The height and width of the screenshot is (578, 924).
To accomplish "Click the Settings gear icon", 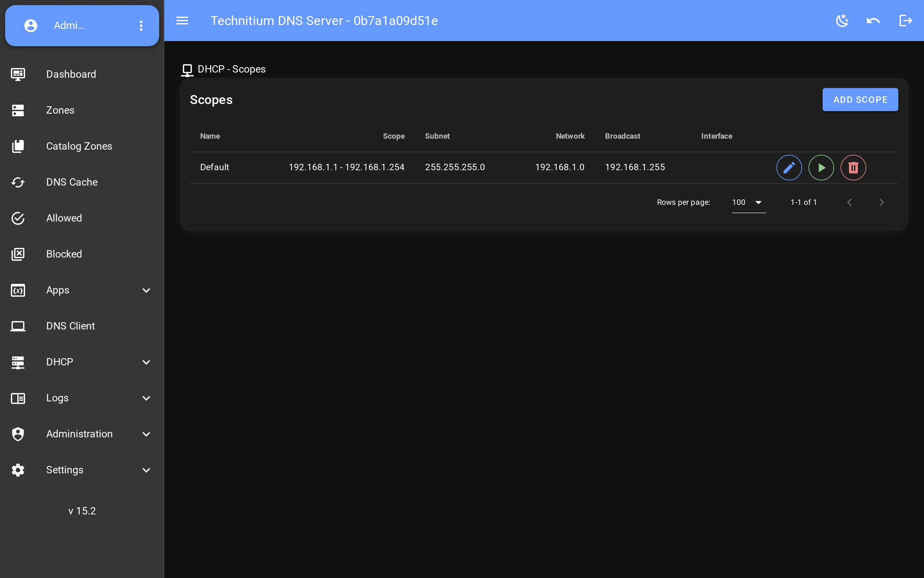I will [18, 470].
